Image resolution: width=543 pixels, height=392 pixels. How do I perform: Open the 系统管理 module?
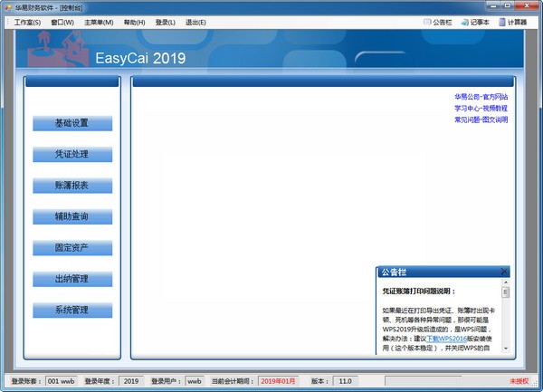[x=72, y=311]
